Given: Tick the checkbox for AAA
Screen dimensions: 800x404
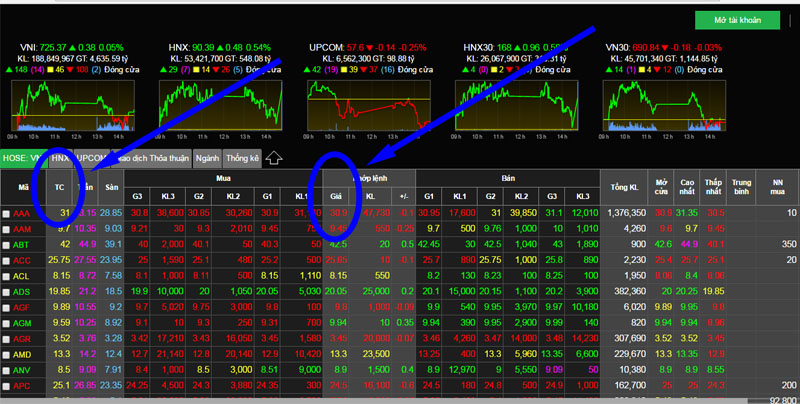Looking at the screenshot, I should (x=6, y=214).
